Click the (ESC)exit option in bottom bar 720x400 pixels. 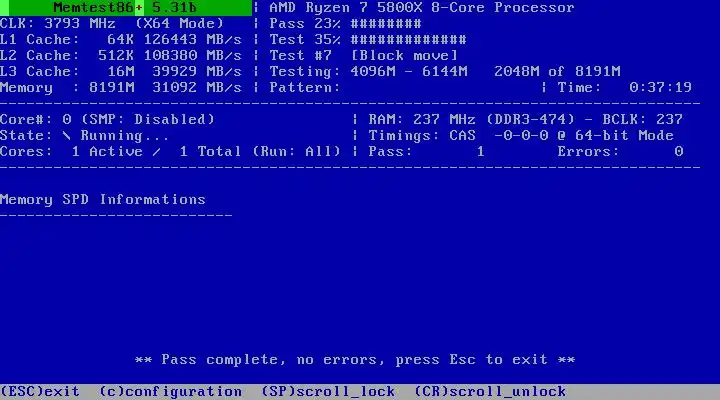[40, 391]
